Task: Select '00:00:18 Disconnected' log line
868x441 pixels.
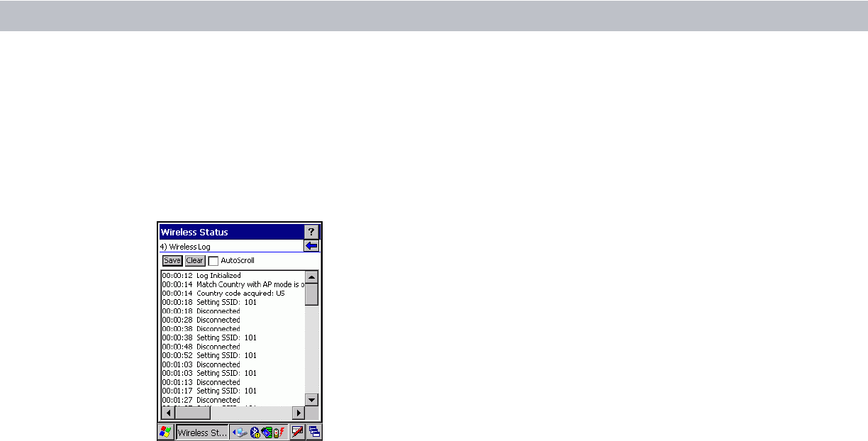Action: 201,311
